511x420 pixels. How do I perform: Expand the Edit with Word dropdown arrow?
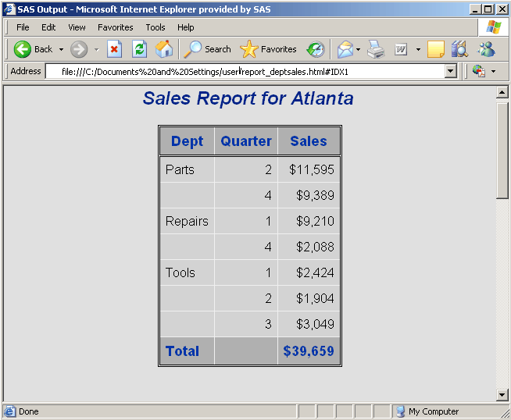pos(418,49)
